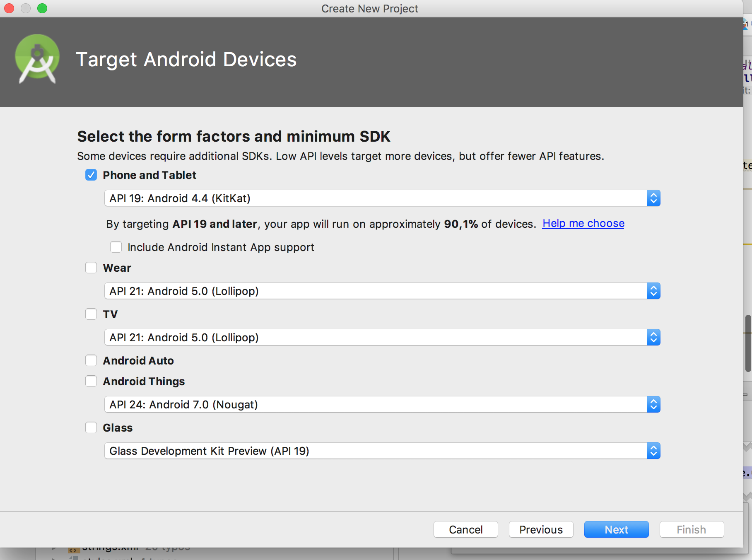Image resolution: width=752 pixels, height=560 pixels.
Task: Click the 'Select the form factors and minimum SDK' text
Action: pos(234,137)
